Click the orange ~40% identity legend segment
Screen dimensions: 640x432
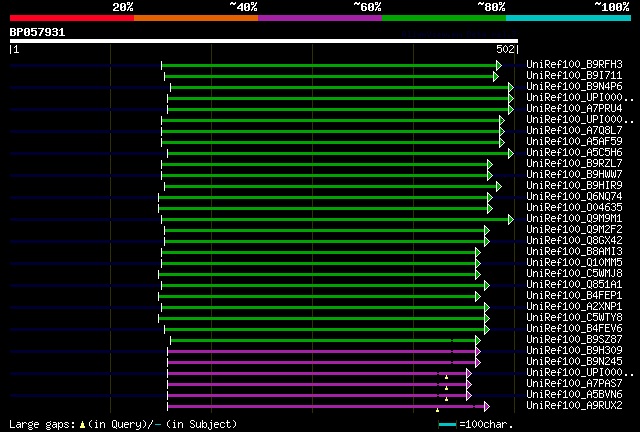pos(196,18)
